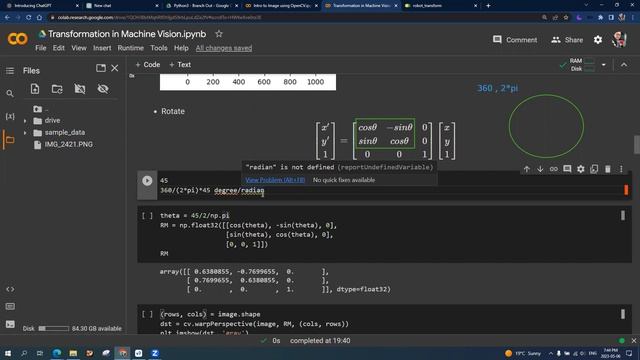This screenshot has height=360, width=640.
Task: Open the RAM/Disk connection dropdown
Action: click(604, 64)
